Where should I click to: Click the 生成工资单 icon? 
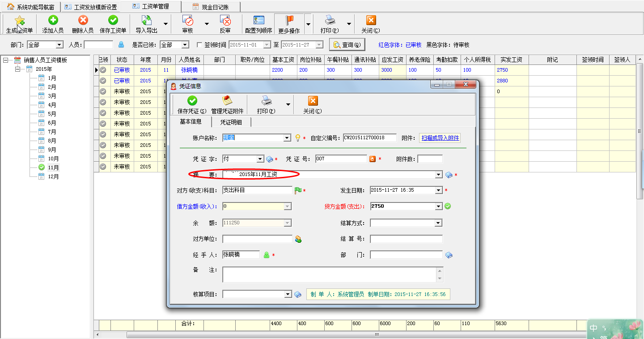point(19,23)
